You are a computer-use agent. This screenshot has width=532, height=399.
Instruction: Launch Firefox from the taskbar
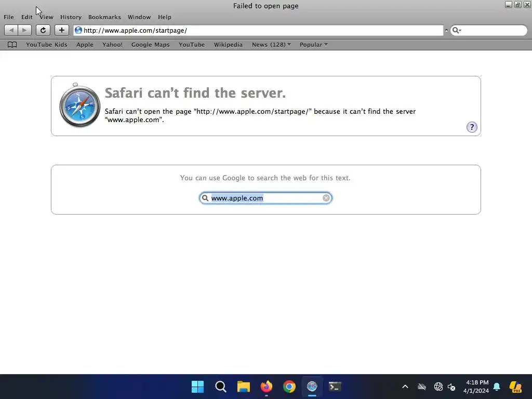click(267, 387)
